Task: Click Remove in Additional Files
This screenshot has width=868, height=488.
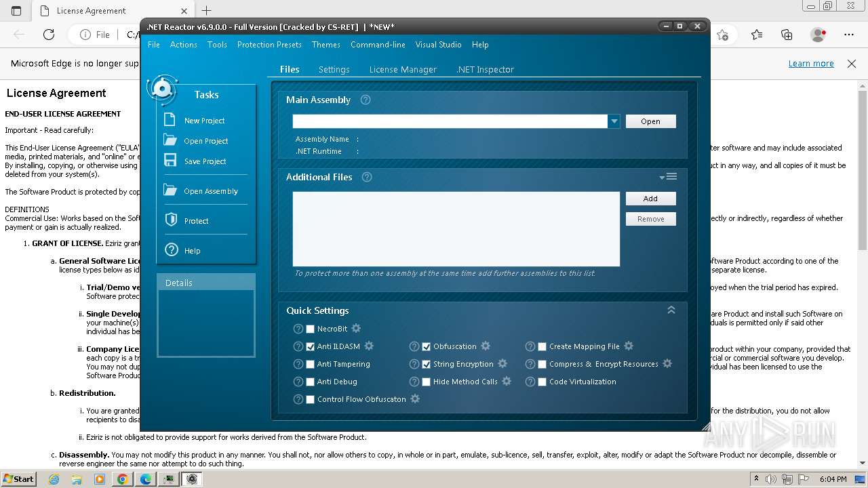Action: click(x=650, y=219)
